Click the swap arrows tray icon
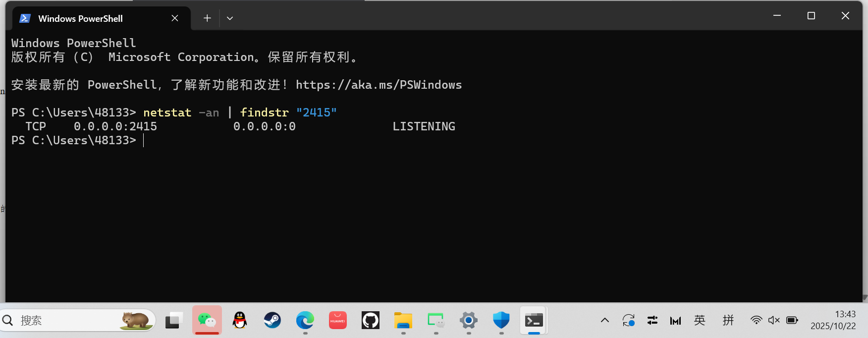The width and height of the screenshot is (868, 338). (x=652, y=321)
